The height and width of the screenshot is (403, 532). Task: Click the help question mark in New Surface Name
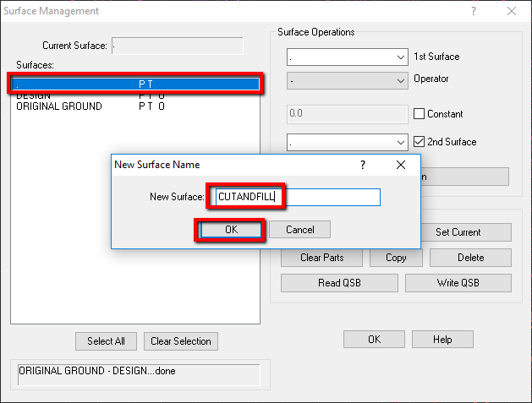coord(362,165)
